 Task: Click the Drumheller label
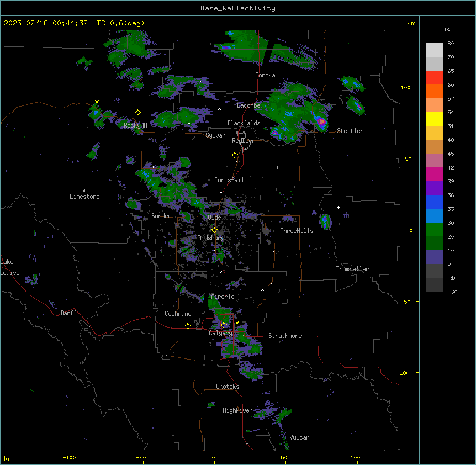click(352, 269)
